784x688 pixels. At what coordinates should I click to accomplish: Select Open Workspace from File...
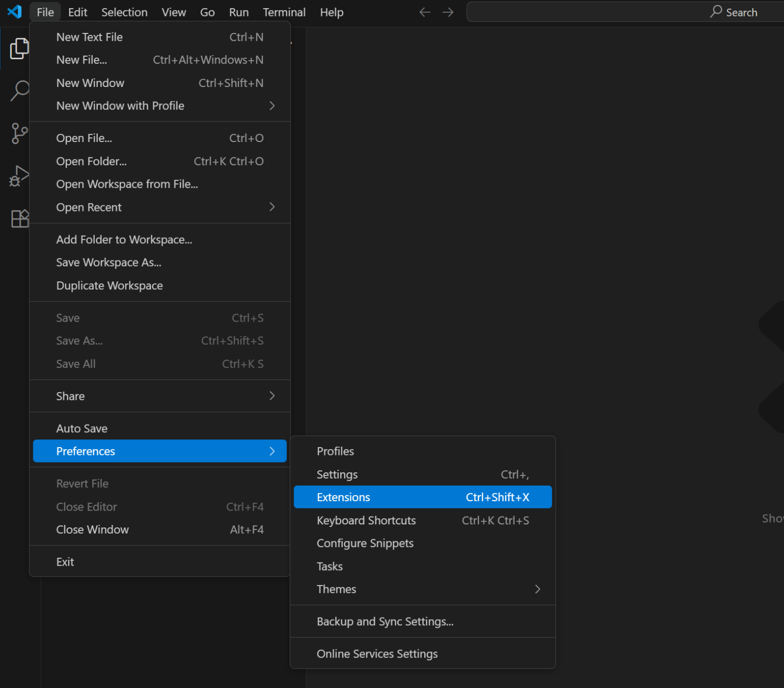pos(160,184)
